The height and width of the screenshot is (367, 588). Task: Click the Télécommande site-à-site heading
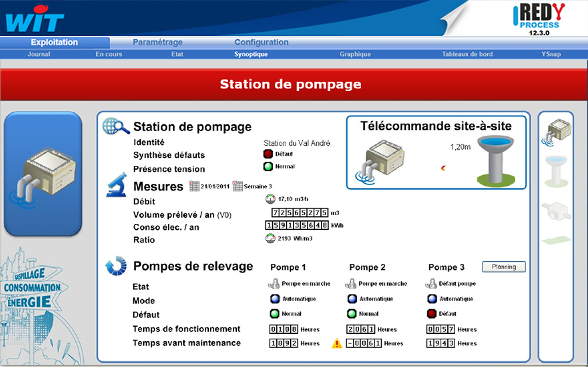436,126
